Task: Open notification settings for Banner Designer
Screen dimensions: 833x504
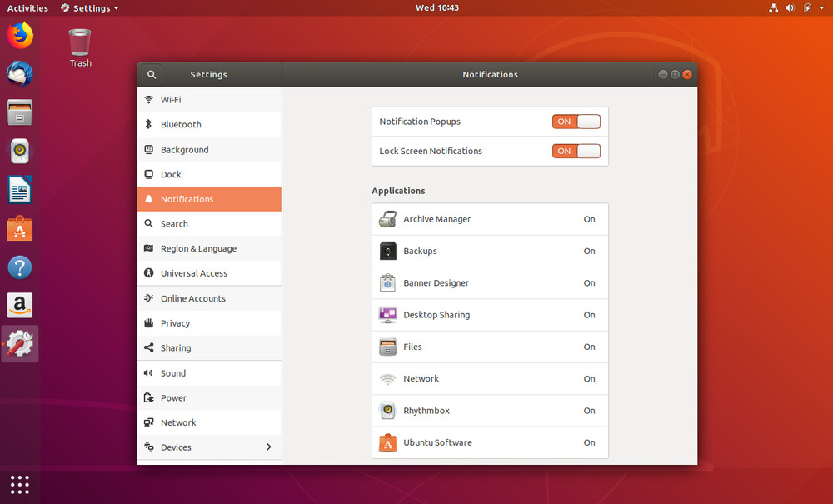Action: coord(490,282)
